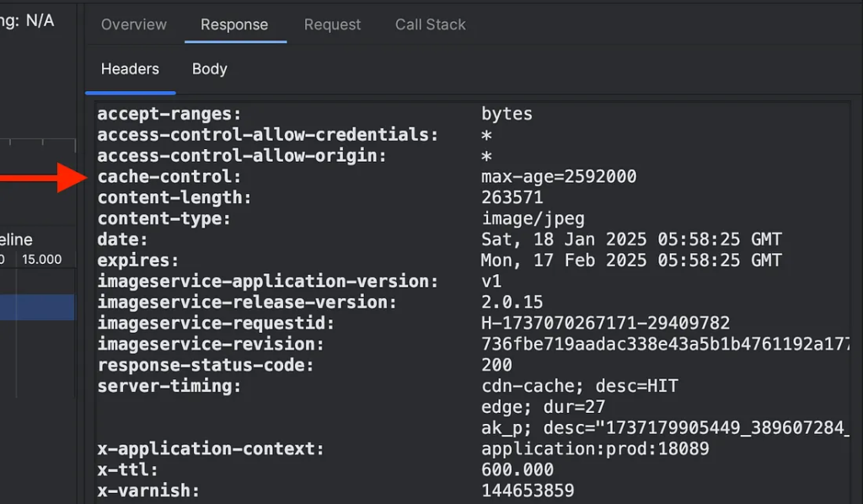Image resolution: width=863 pixels, height=504 pixels.
Task: Click the x-ttl value 600.000
Action: 517,469
